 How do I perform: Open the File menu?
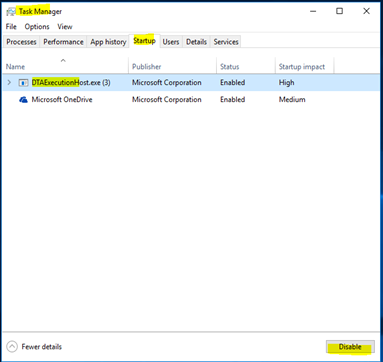(11, 27)
